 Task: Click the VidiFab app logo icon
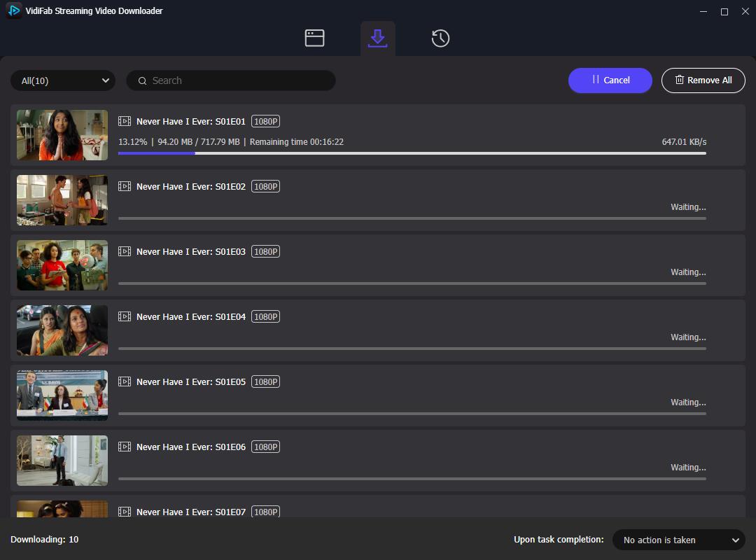13,10
